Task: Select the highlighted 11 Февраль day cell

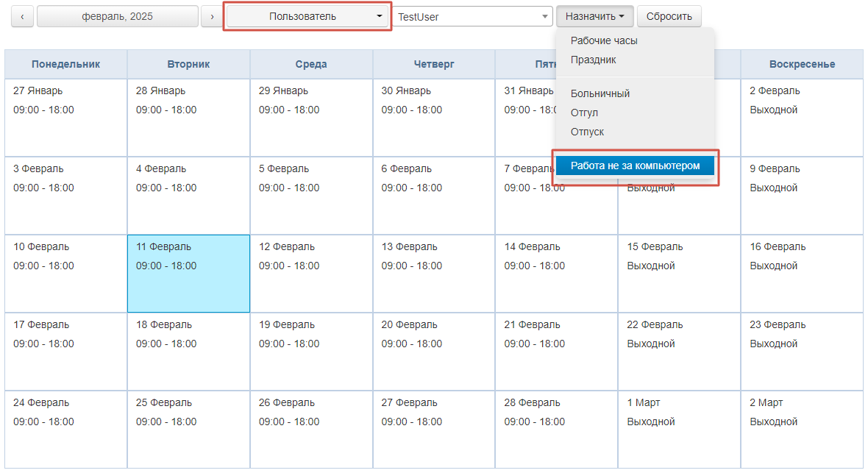Action: pos(188,274)
